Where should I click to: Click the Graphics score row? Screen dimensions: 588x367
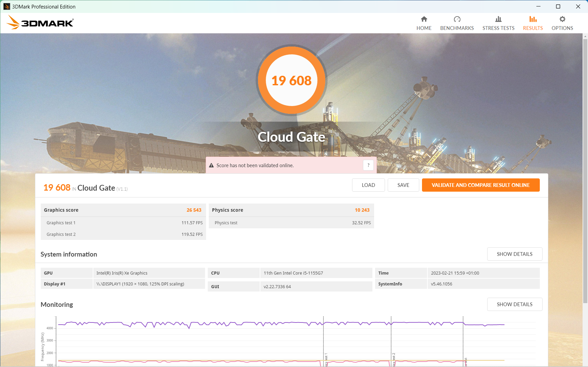coord(123,210)
